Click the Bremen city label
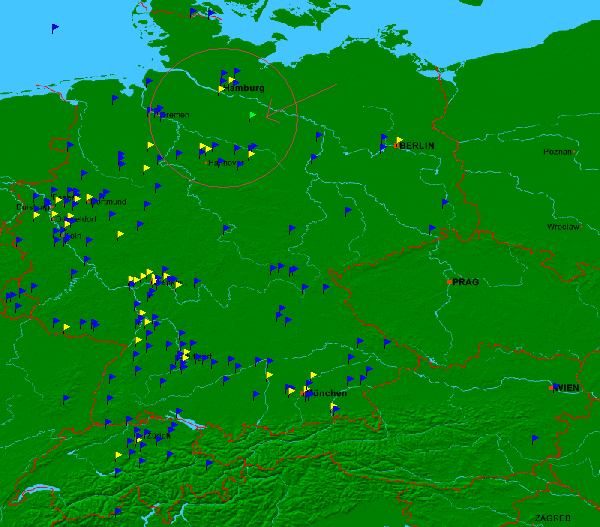The height and width of the screenshot is (527, 600). pos(174,115)
